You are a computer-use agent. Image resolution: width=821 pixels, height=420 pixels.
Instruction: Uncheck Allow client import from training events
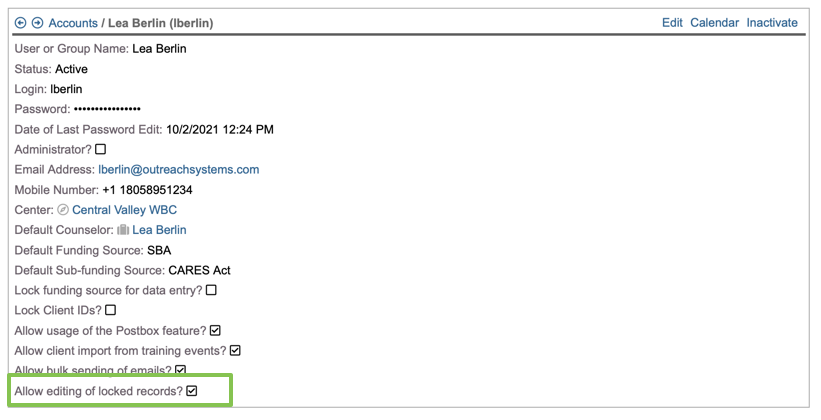pyautogui.click(x=236, y=351)
